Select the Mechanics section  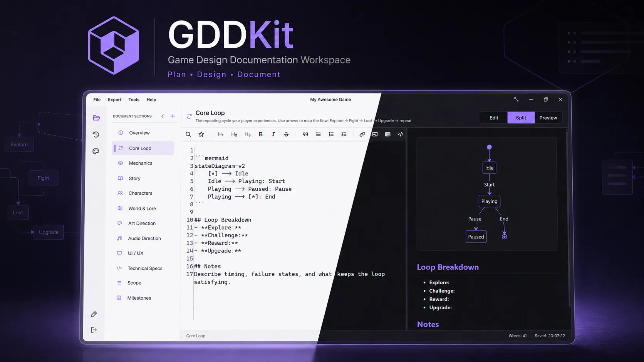pos(143,163)
